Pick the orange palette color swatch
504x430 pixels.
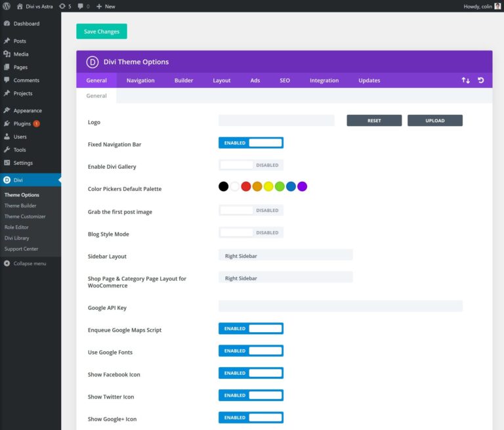pyautogui.click(x=257, y=186)
